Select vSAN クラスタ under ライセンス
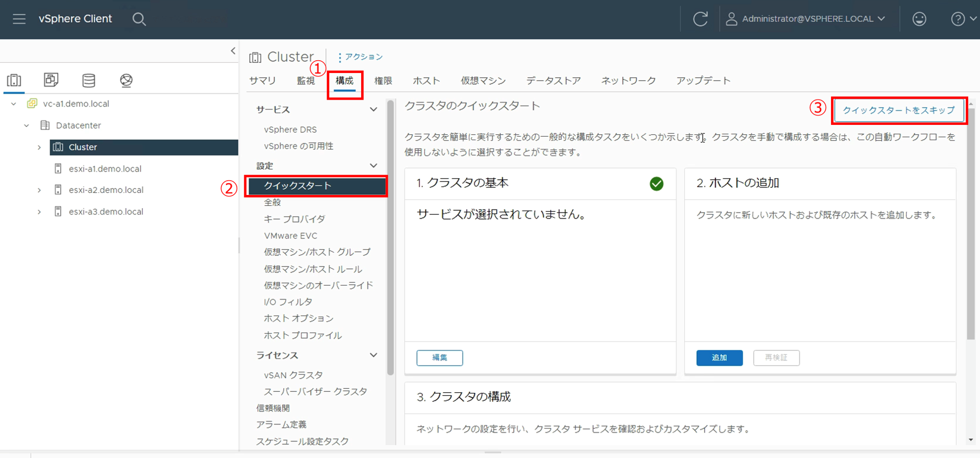 tap(293, 375)
